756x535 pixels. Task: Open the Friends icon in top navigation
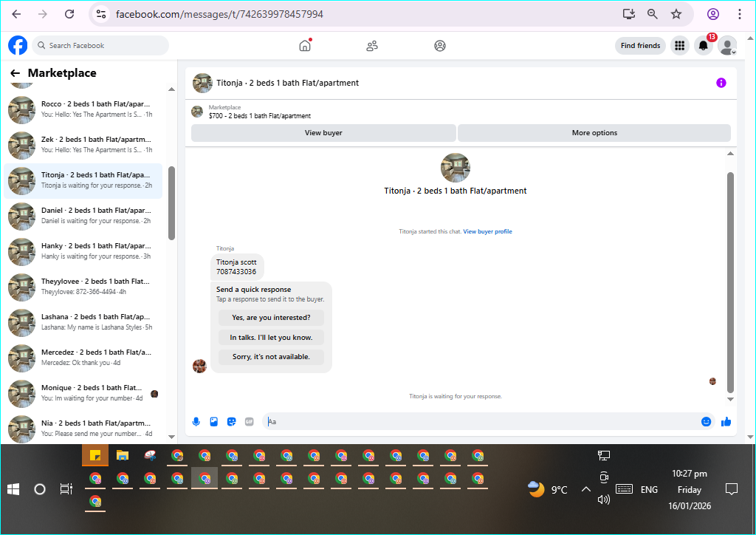372,46
